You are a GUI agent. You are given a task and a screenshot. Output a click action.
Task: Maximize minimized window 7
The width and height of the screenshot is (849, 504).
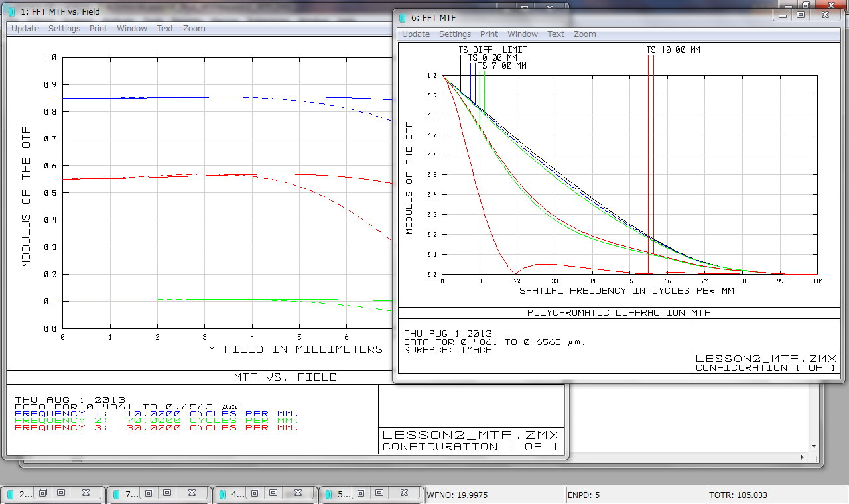167,493
